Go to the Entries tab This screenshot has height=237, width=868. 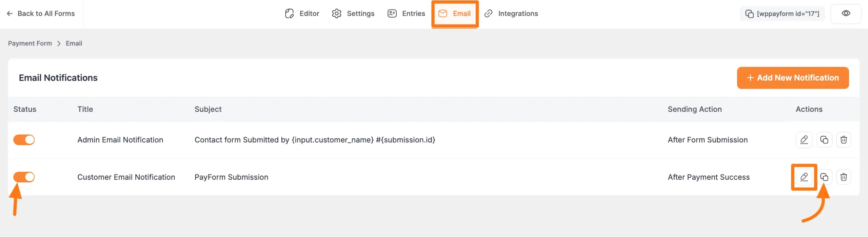406,14
